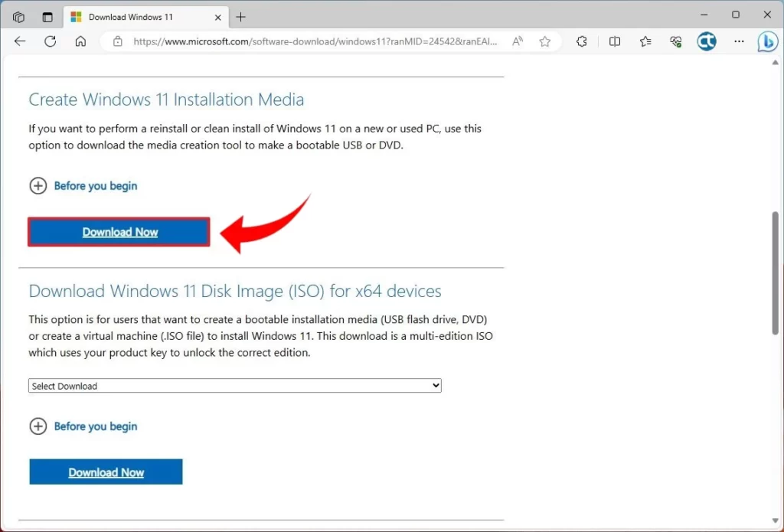Click Download Now for Disk Image ISO
Screen dimensions: 784x532
coord(106,472)
